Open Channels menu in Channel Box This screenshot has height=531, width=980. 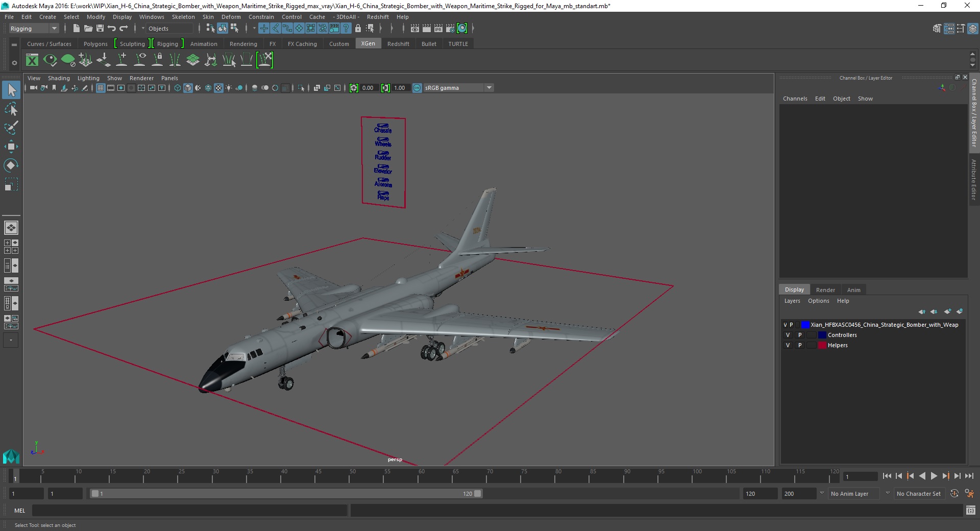pyautogui.click(x=795, y=99)
